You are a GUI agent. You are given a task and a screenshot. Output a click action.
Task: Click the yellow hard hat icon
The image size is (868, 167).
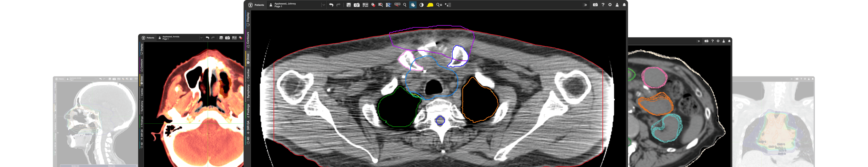430,5
